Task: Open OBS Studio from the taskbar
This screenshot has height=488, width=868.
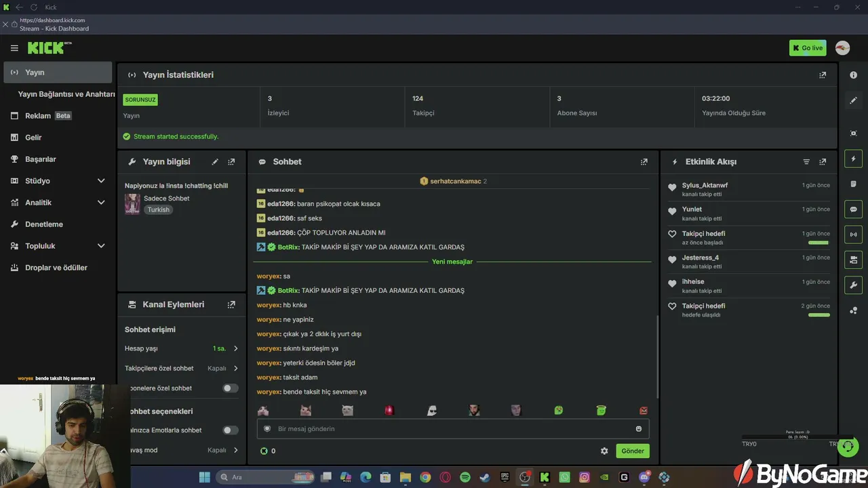Action: pyautogui.click(x=525, y=477)
